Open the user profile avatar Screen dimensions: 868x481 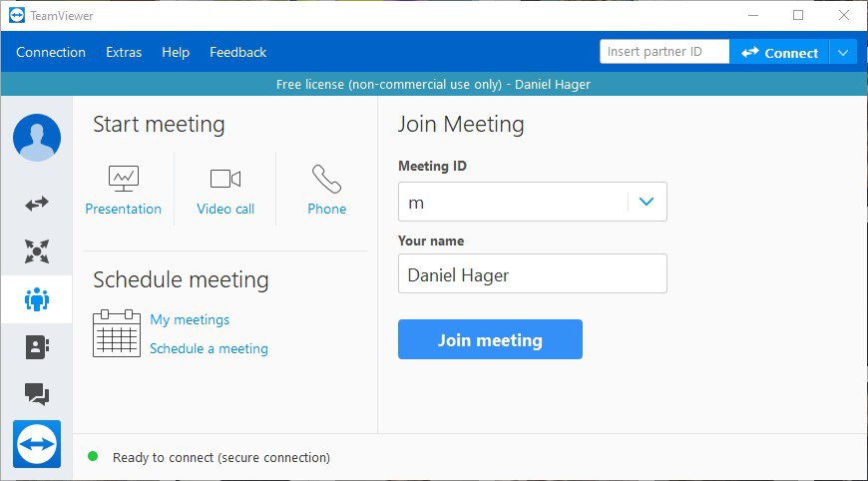click(37, 138)
